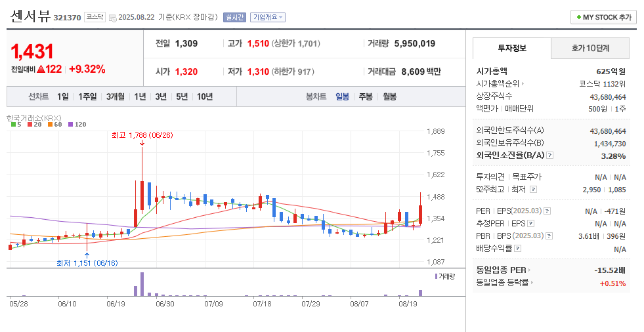This screenshot has width=644, height=332.
Task: Open the 기업개요 dropdown
Action: click(x=268, y=17)
